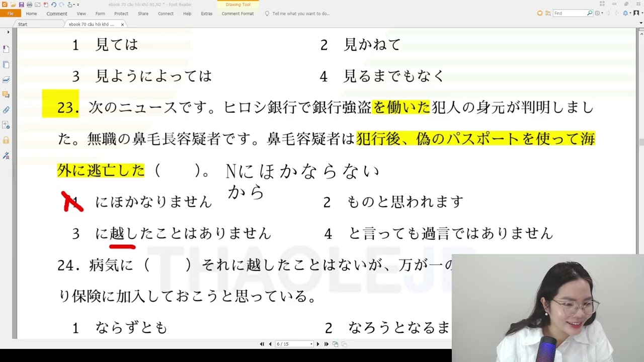The height and width of the screenshot is (362, 644).
Task: Go to the previous page button
Action: click(270, 344)
